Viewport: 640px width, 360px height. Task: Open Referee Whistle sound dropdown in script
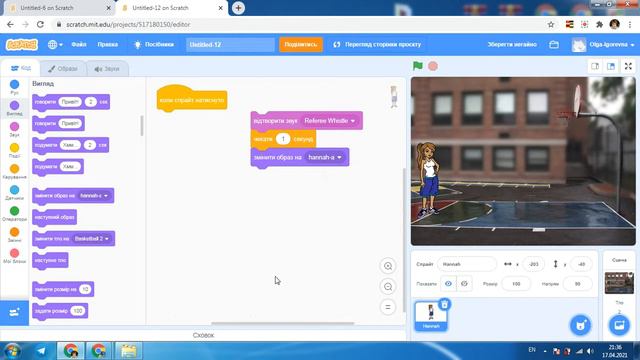[x=330, y=121]
